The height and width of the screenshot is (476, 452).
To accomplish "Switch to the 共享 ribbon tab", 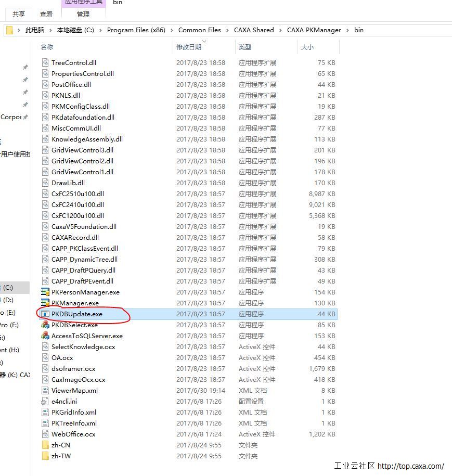I will click(19, 15).
